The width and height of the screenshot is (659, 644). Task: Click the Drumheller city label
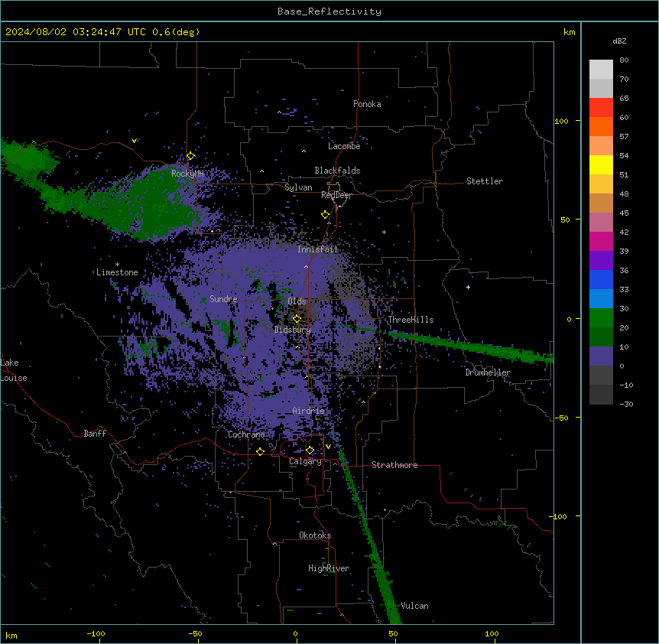(x=488, y=372)
